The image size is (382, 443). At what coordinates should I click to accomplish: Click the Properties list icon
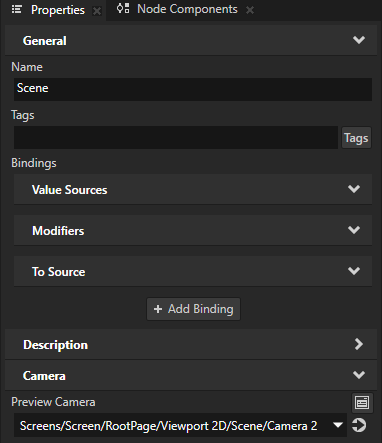[x=17, y=10]
